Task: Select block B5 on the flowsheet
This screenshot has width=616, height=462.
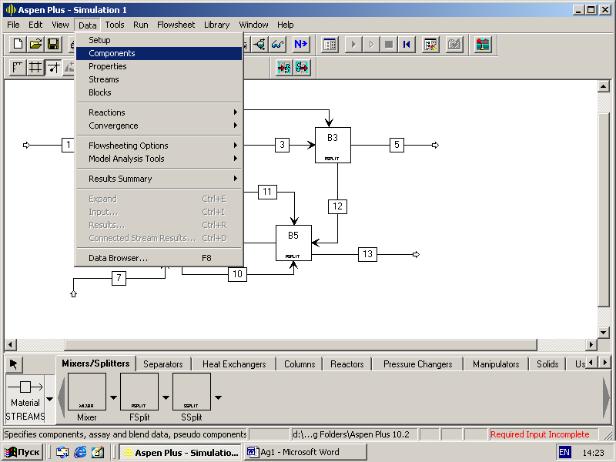Action: coord(293,242)
